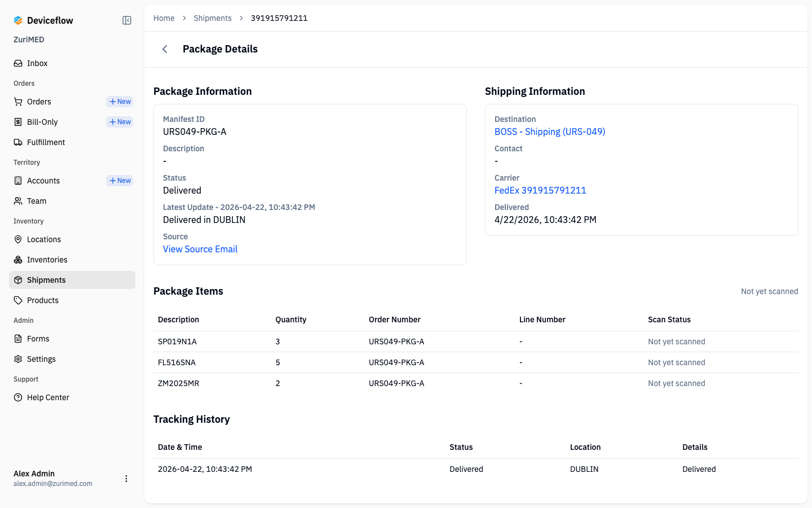This screenshot has height=508, width=812.
Task: Click the delivered date 4/22/2026, 10:43:42 PM
Action: point(545,220)
